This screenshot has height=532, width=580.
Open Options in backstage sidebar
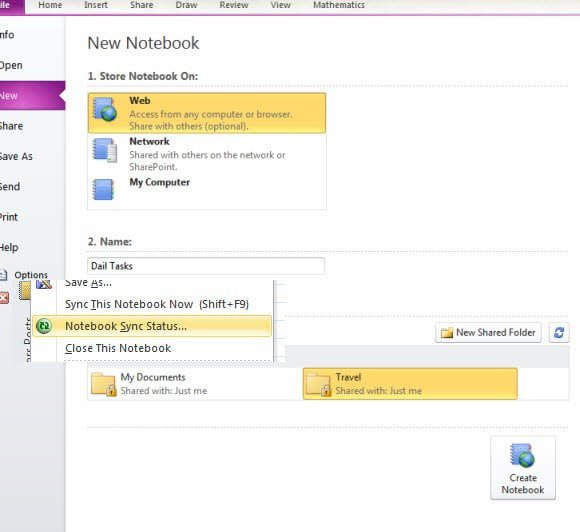coord(31,275)
